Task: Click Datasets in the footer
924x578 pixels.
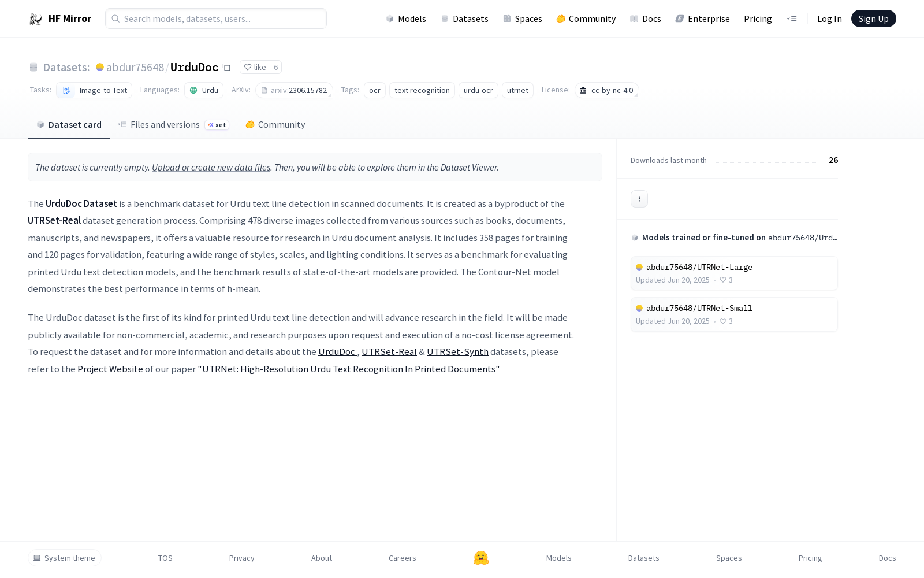Action: (644, 558)
